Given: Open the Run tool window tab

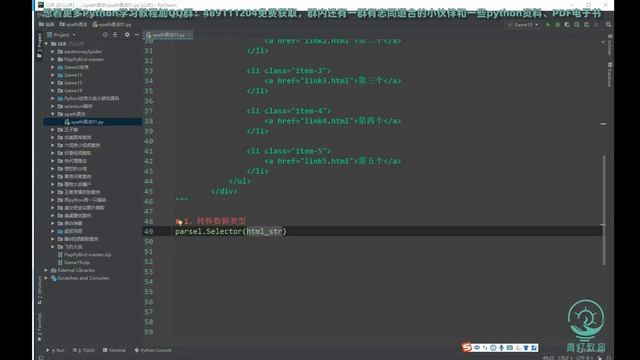Looking at the screenshot, I should (x=56, y=350).
